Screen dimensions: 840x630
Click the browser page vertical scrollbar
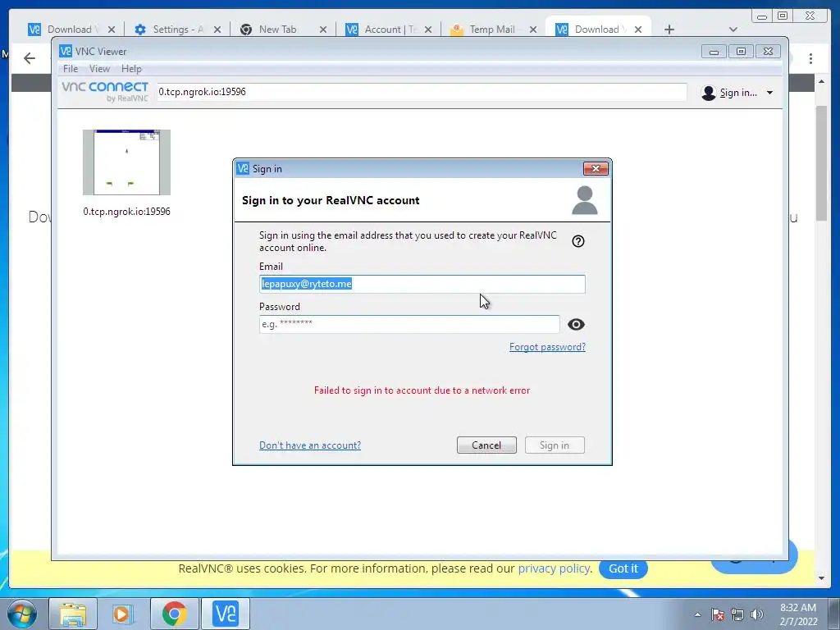821,163
